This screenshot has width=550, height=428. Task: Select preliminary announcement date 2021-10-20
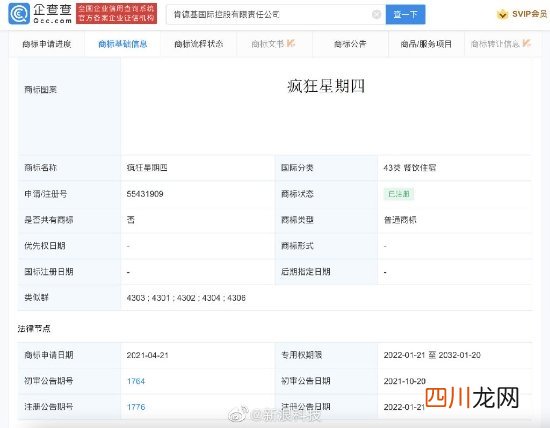click(404, 381)
